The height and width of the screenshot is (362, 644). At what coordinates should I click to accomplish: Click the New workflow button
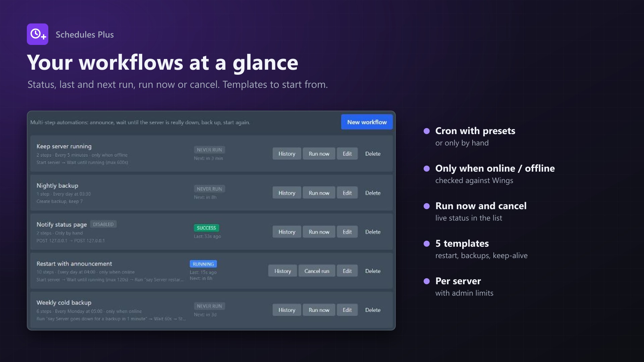pyautogui.click(x=367, y=122)
